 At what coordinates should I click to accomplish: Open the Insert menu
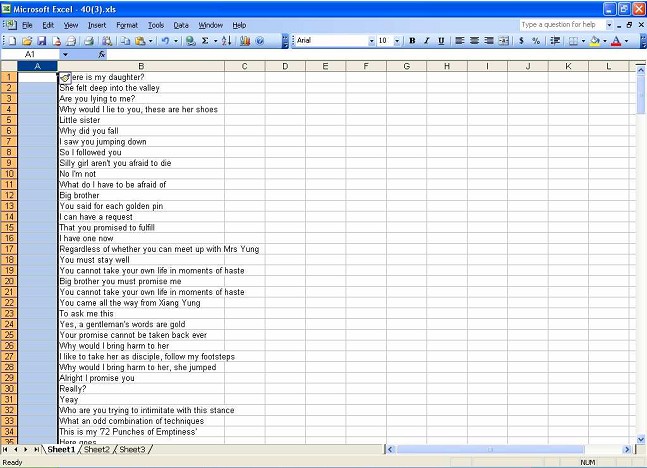coord(97,25)
